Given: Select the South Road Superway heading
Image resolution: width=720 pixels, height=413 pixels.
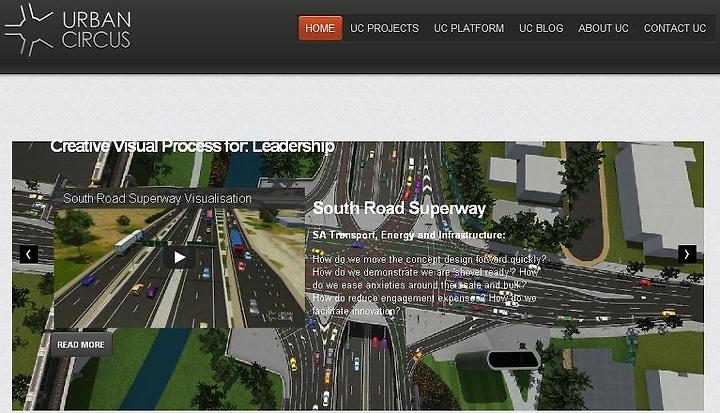Looking at the screenshot, I should (399, 208).
